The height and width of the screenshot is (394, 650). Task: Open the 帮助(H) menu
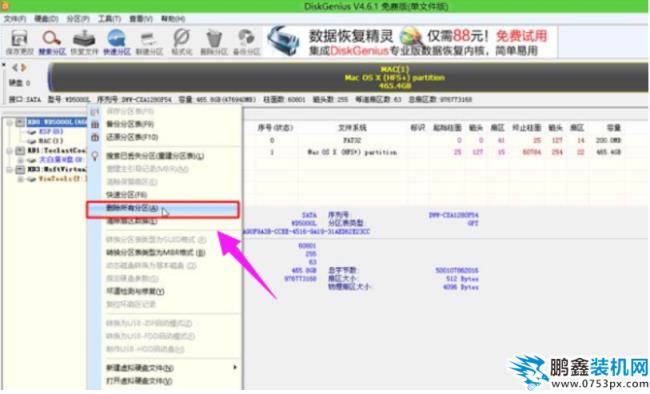tap(173, 19)
